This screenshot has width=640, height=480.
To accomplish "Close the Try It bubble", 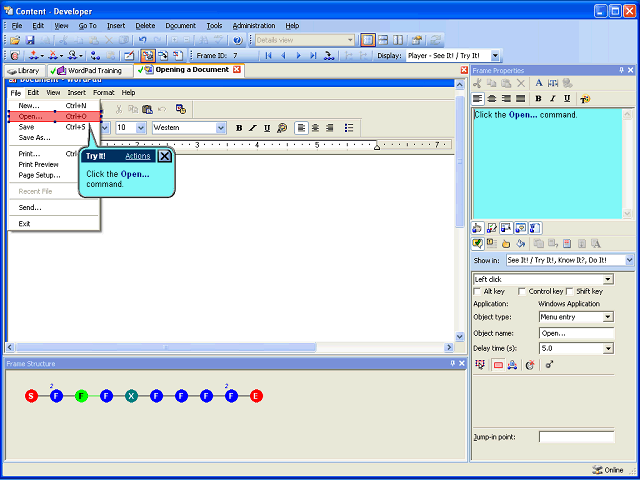I will [x=164, y=156].
